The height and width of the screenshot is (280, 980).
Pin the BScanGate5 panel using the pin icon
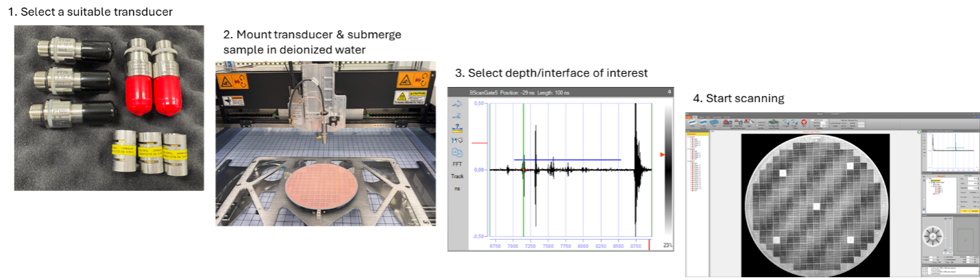coord(669,92)
